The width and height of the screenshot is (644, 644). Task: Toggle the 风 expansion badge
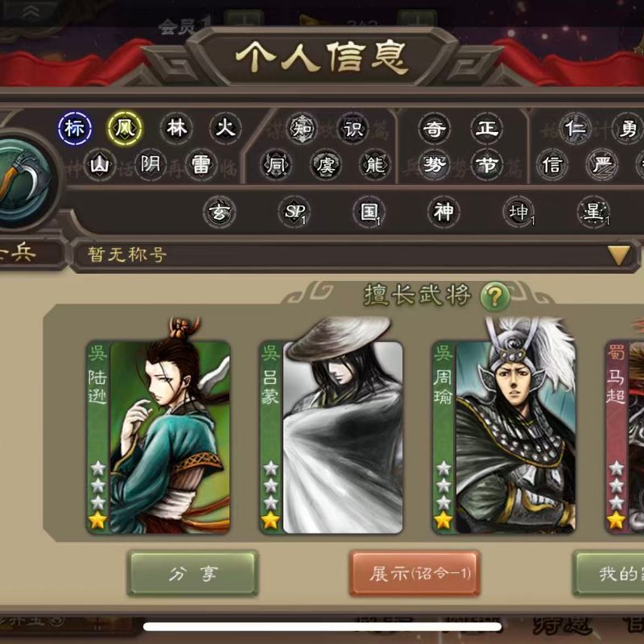(x=126, y=129)
